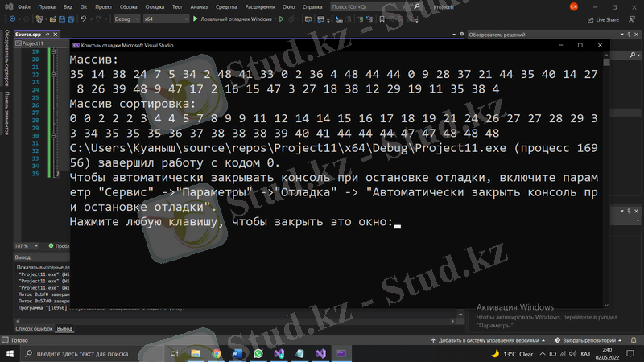Expand the Select Repository menu in status bar
Image resolution: width=644 pixels, height=362 pixels.
588,340
